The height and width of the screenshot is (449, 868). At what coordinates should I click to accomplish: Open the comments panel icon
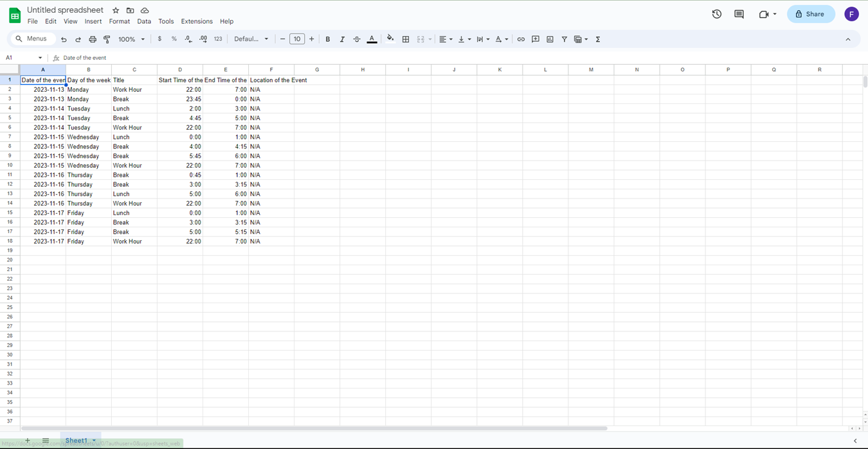739,14
